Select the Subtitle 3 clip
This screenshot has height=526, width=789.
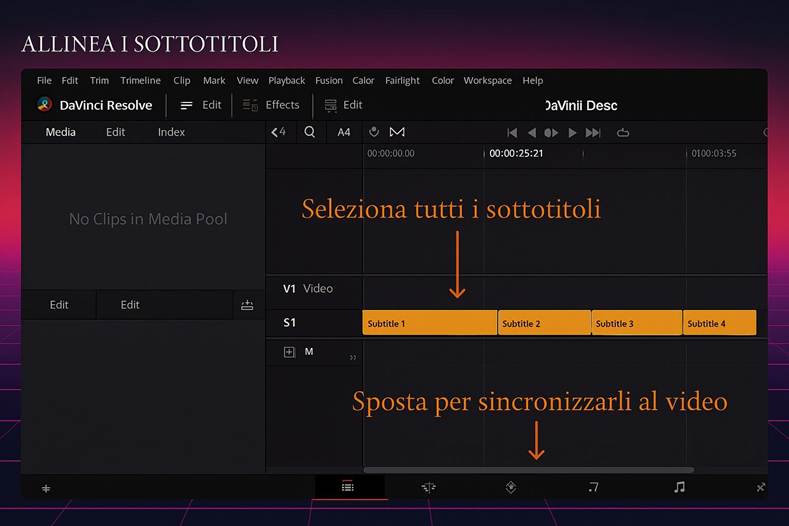pyautogui.click(x=637, y=323)
